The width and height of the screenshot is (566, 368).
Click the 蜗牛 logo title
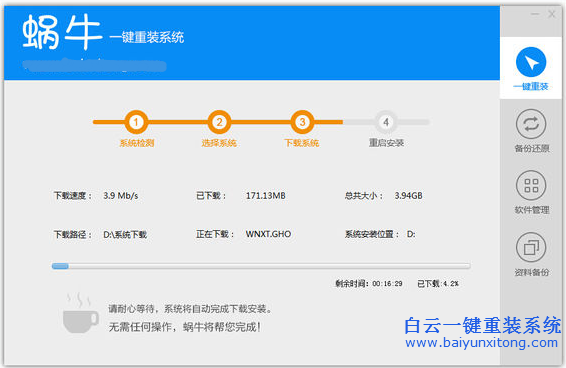(61, 33)
